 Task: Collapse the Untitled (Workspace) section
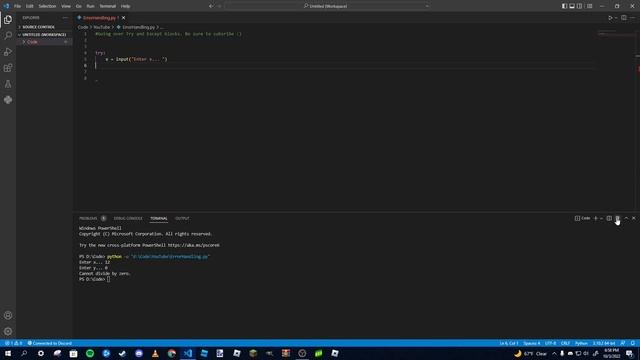point(44,35)
